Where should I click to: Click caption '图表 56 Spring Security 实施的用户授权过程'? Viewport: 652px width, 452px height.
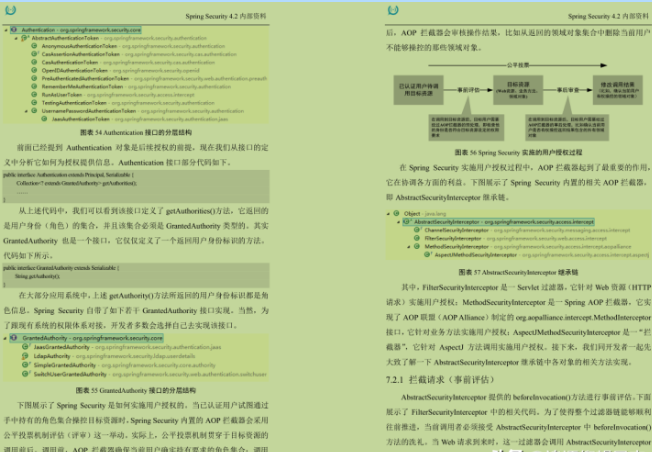pos(518,153)
